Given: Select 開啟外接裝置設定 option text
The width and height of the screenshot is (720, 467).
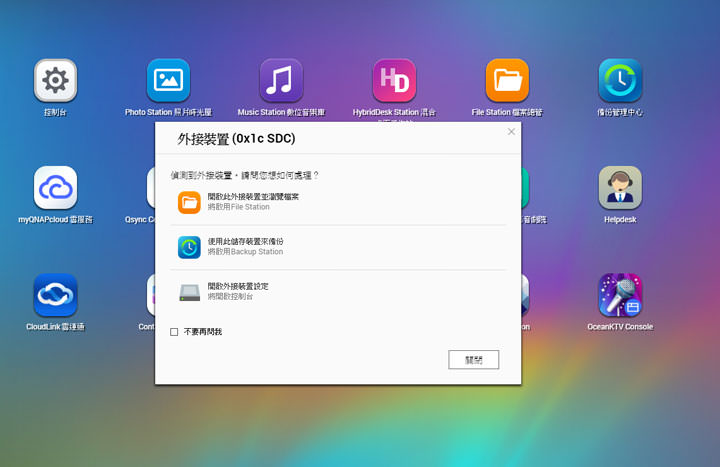Looking at the screenshot, I should point(237,287).
